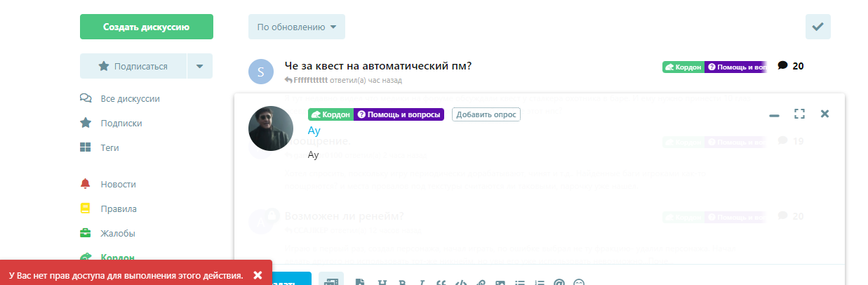Subscribe using the Подписаться button
The image size is (868, 285).
click(x=133, y=66)
